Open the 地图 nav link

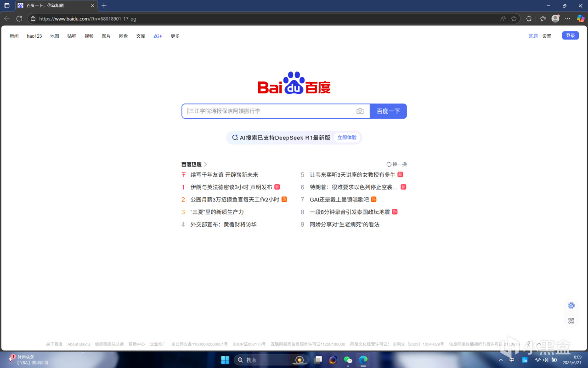55,36
